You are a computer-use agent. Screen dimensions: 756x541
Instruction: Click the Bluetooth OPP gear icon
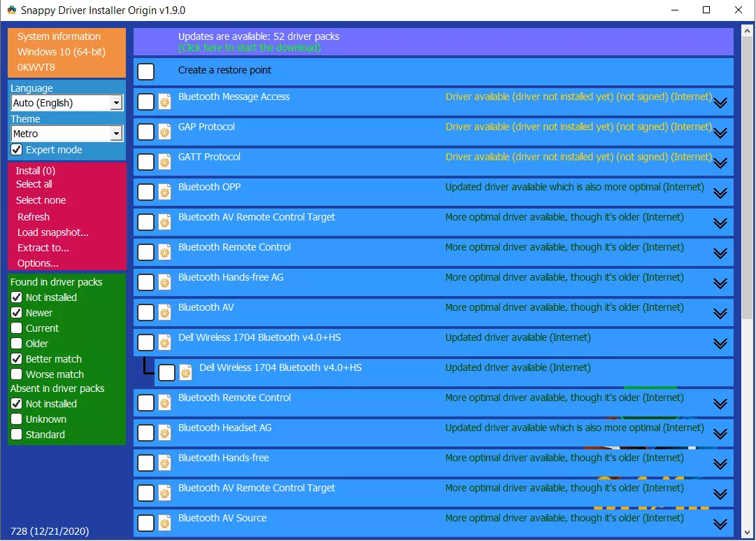pos(164,192)
